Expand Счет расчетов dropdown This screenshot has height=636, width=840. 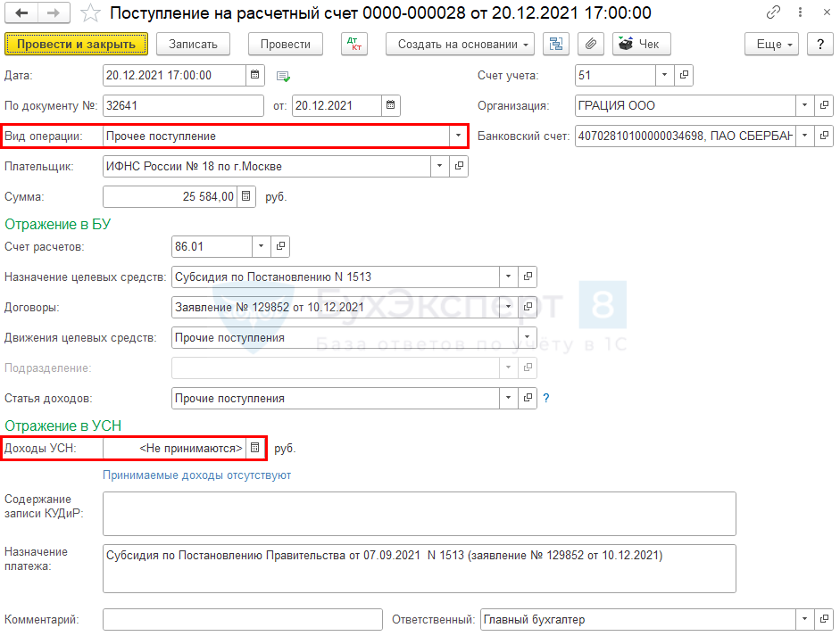coord(261,246)
